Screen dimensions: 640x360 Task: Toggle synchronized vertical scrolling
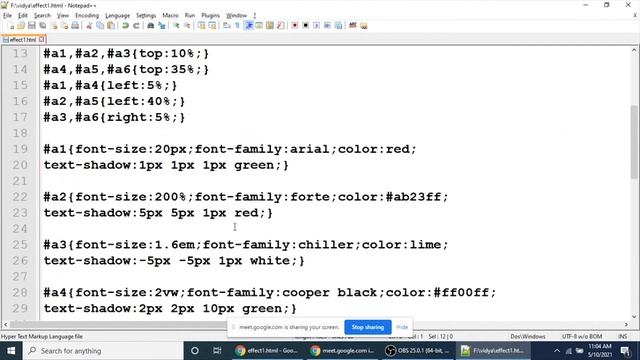point(202,26)
